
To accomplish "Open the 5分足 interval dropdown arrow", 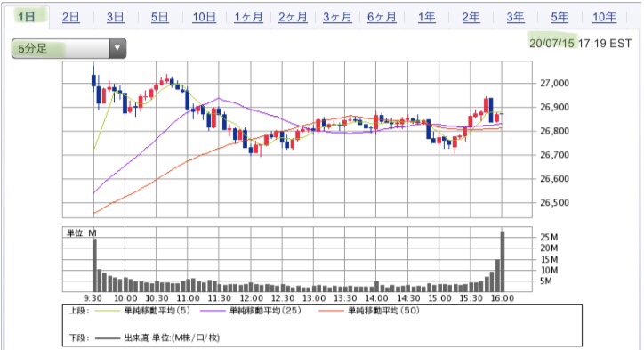I will point(117,48).
